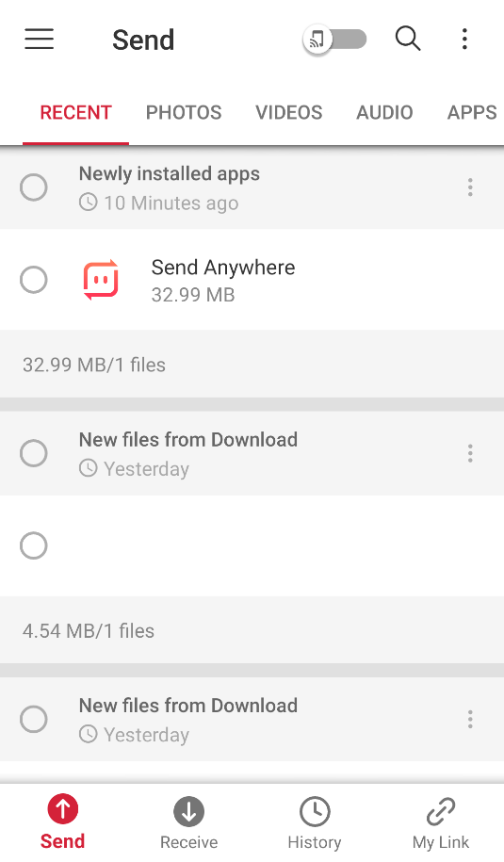Image resolution: width=504 pixels, height=862 pixels.
Task: Select the Newly installed apps group circle
Action: tap(34, 187)
